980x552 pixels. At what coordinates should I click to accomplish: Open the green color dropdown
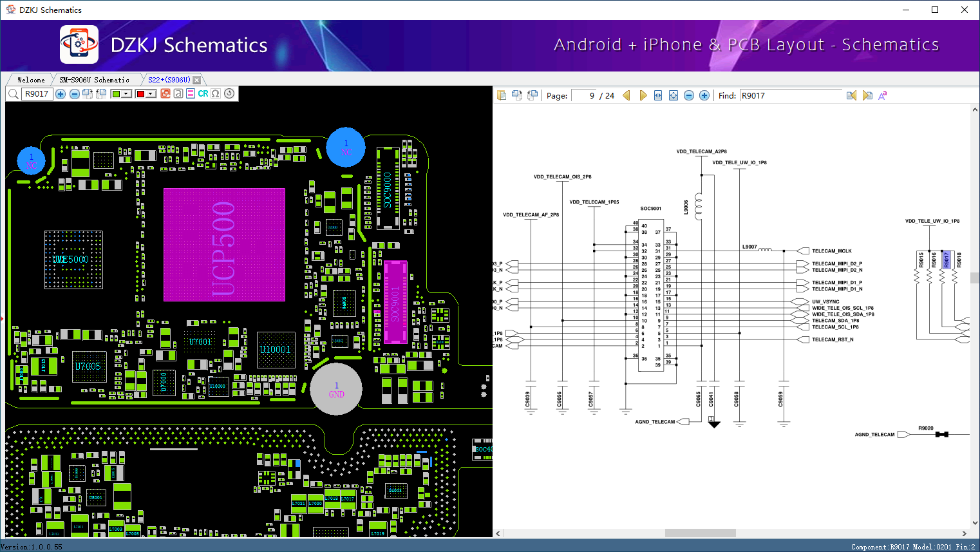tap(127, 94)
